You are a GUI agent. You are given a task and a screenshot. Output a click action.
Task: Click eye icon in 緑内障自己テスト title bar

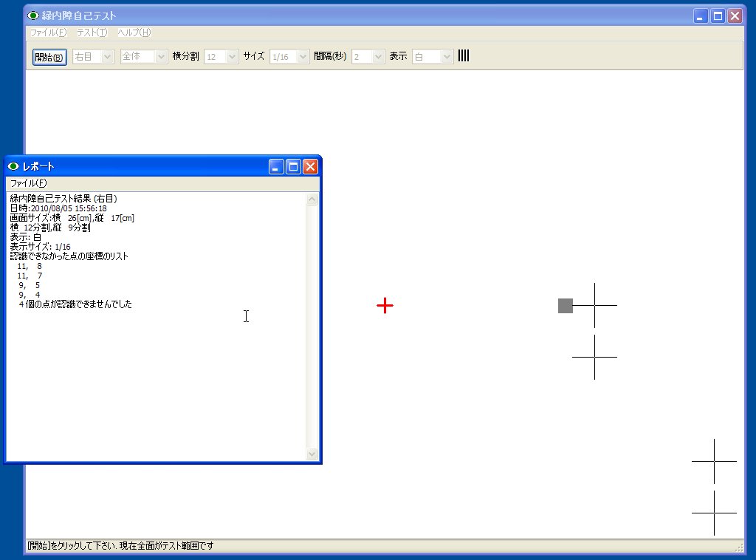click(32, 16)
